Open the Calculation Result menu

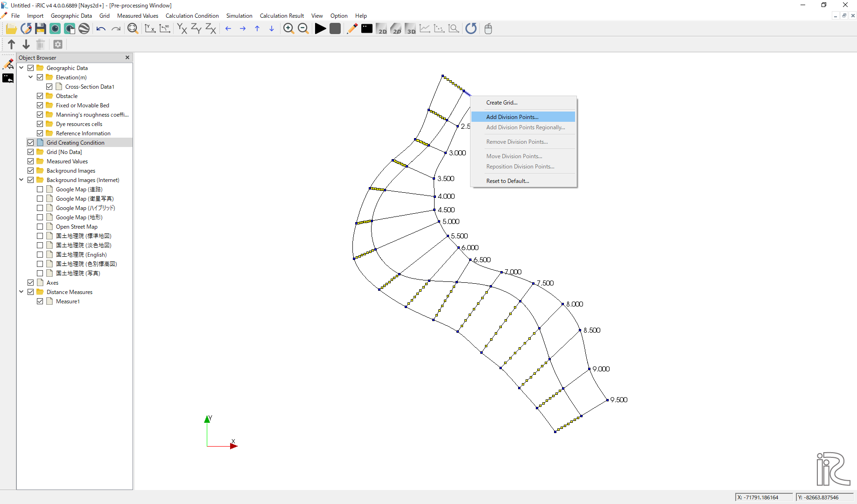(281, 16)
